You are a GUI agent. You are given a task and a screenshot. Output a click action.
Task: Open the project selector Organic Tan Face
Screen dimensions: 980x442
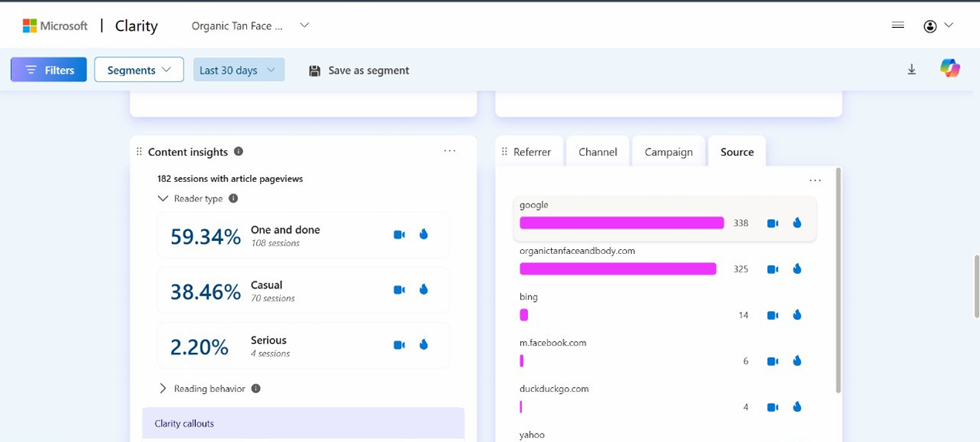pos(250,26)
